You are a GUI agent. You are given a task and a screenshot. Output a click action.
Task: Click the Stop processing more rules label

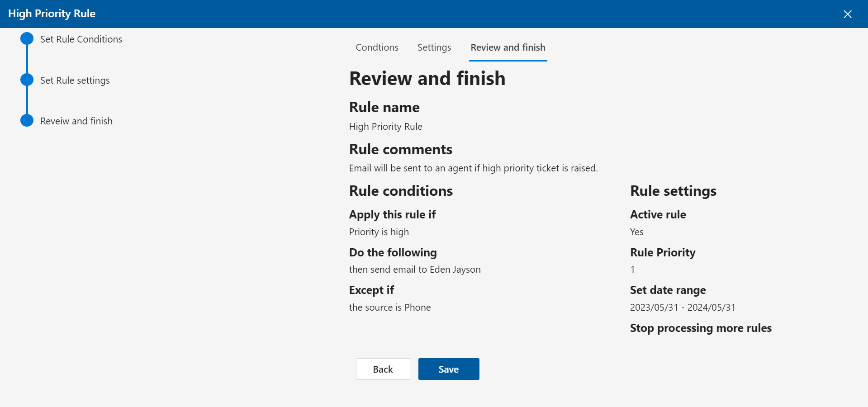pyautogui.click(x=701, y=328)
